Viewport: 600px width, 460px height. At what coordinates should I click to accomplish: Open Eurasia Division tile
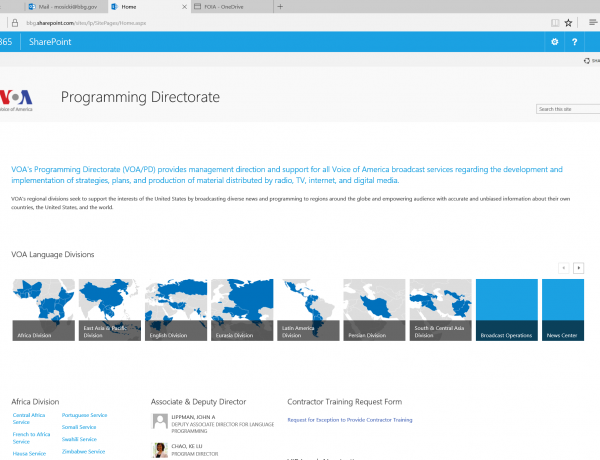pyautogui.click(x=242, y=310)
